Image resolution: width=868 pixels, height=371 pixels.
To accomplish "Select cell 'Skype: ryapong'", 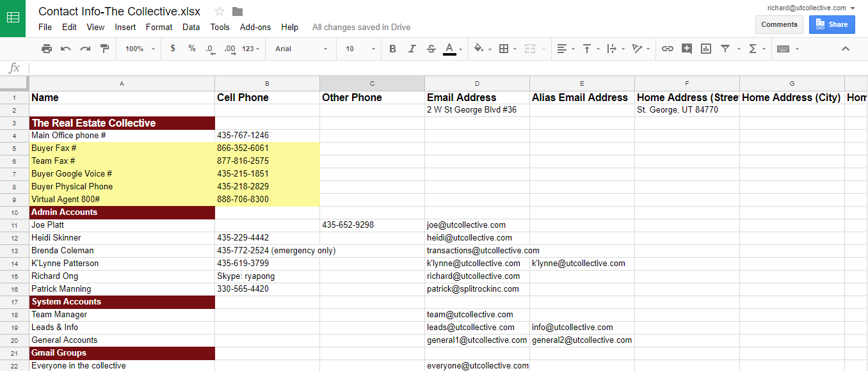I will coord(267,276).
